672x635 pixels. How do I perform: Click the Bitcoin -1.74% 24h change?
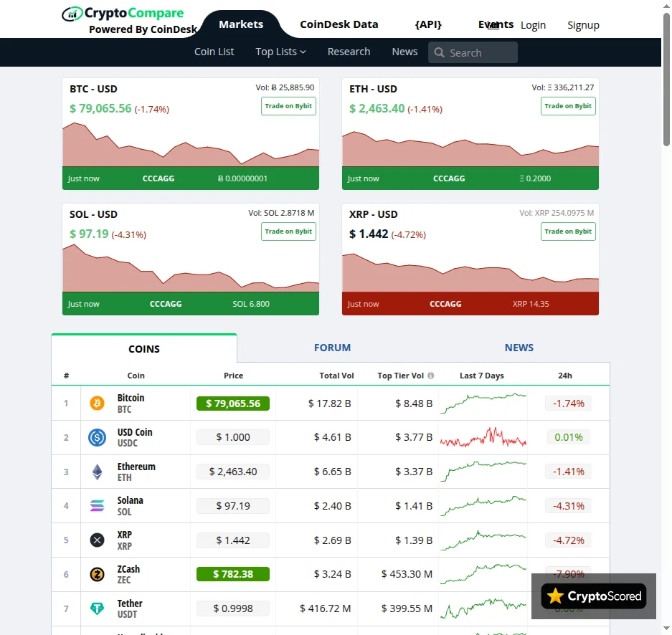[x=568, y=404]
